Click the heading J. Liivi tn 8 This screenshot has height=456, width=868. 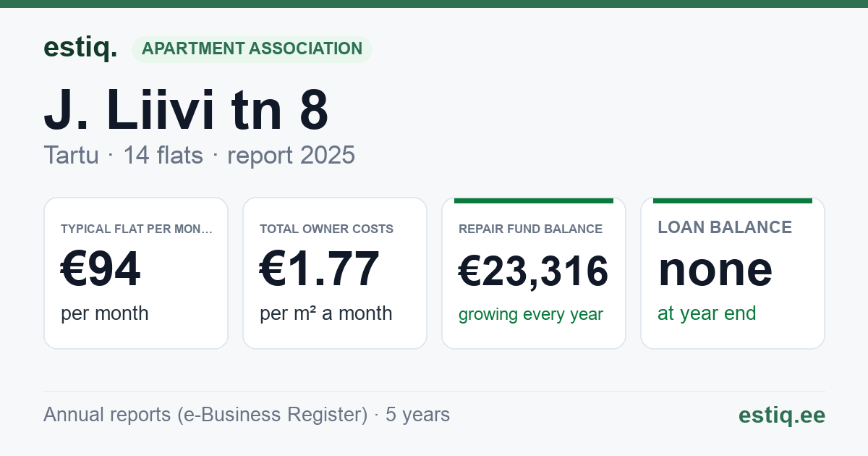click(186, 110)
